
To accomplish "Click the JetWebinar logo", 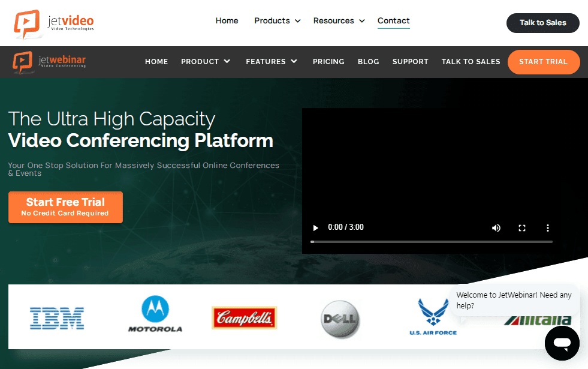I will (x=49, y=62).
